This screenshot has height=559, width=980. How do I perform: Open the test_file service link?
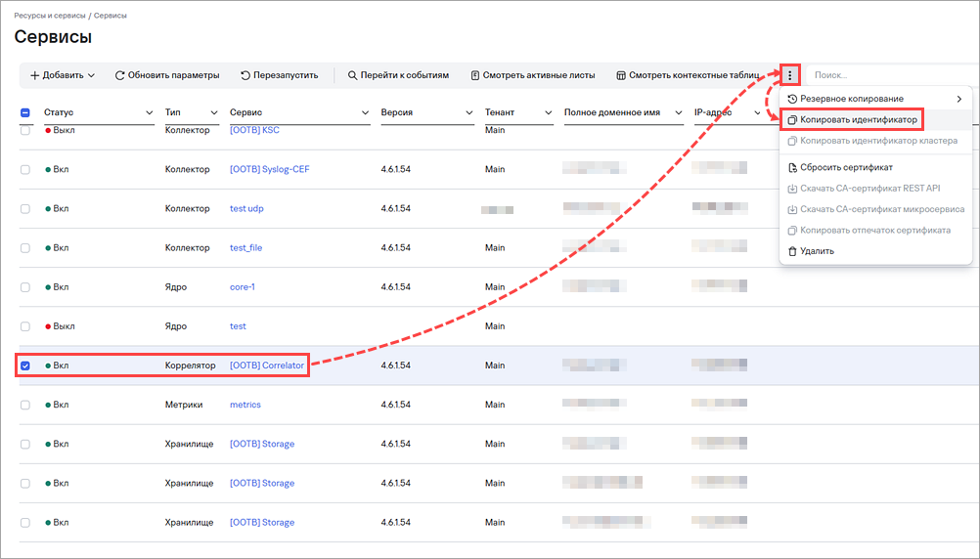point(245,248)
